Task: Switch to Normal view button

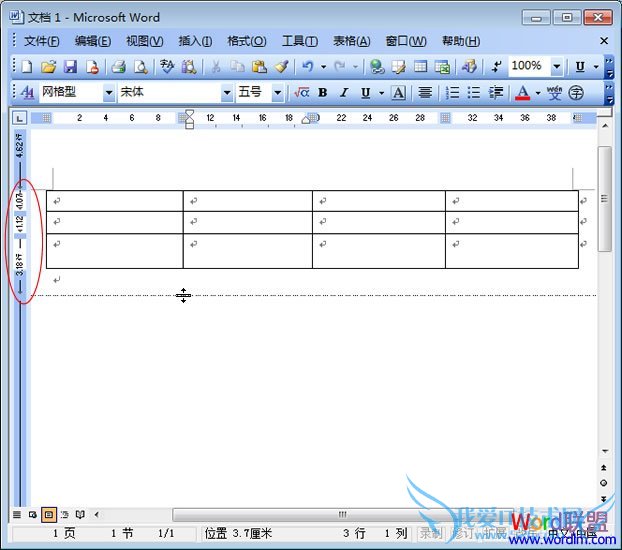Action: tap(16, 515)
